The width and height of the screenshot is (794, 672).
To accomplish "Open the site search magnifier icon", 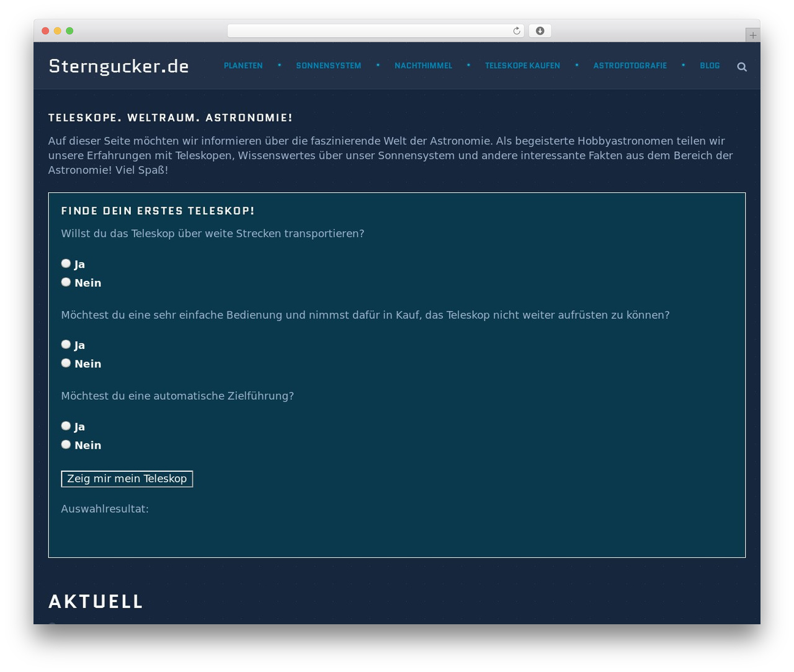I will 742,67.
